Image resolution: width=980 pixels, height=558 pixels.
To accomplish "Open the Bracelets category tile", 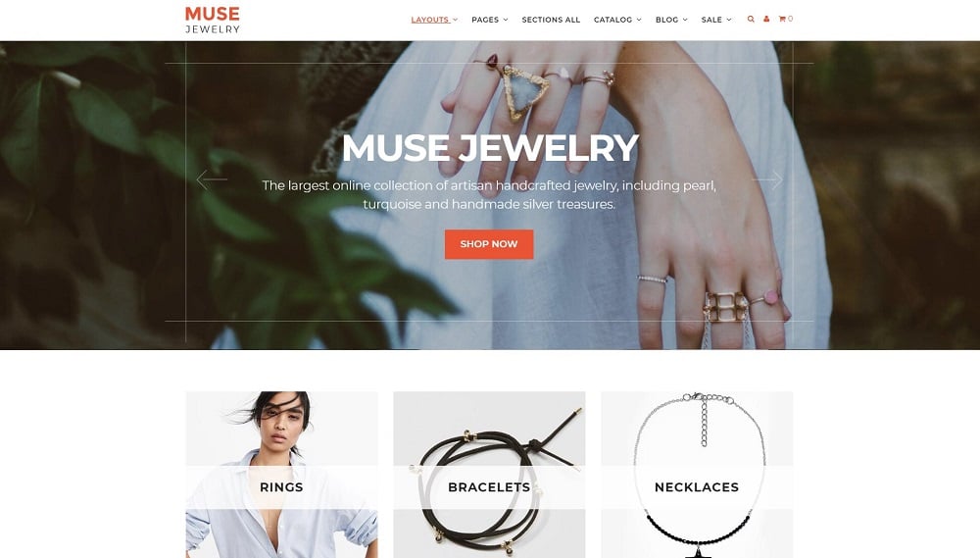I will point(489,475).
